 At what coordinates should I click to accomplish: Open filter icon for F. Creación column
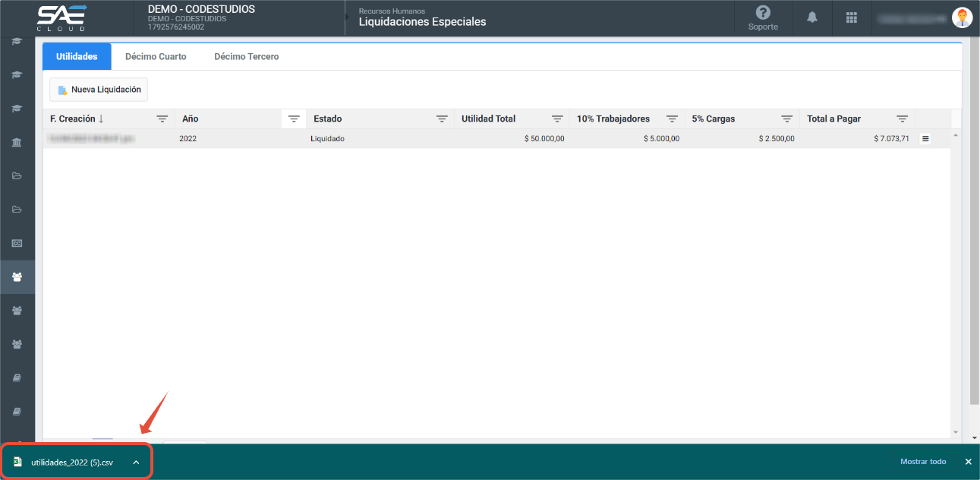click(162, 119)
